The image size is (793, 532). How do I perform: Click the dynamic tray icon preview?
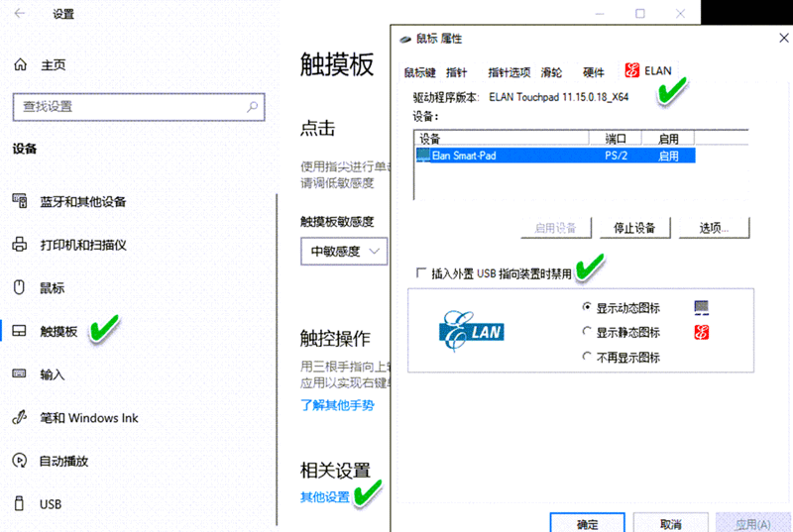701,307
